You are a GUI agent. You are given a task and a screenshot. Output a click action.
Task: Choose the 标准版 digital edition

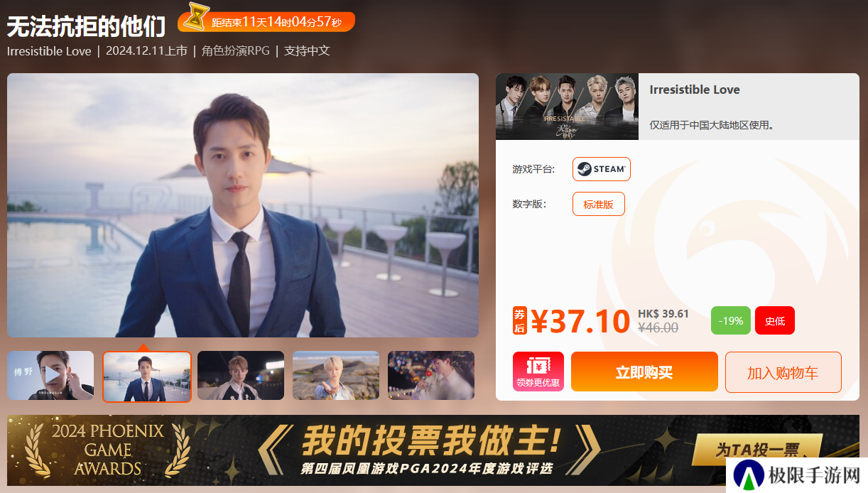(598, 204)
